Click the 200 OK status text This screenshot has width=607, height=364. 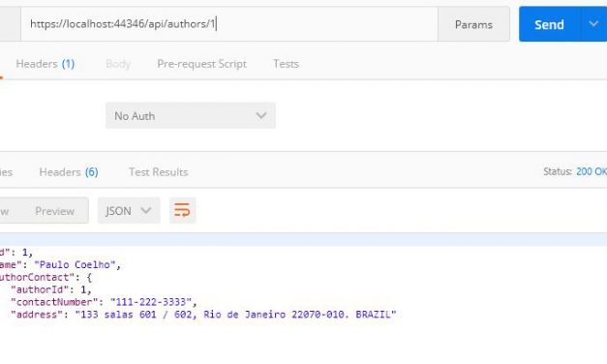tap(592, 171)
